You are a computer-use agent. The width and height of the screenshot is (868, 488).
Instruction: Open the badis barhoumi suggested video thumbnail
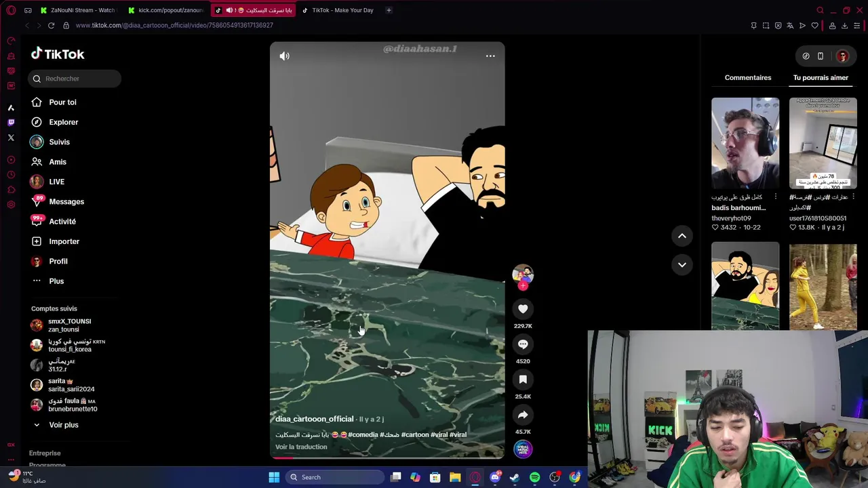[745, 143]
